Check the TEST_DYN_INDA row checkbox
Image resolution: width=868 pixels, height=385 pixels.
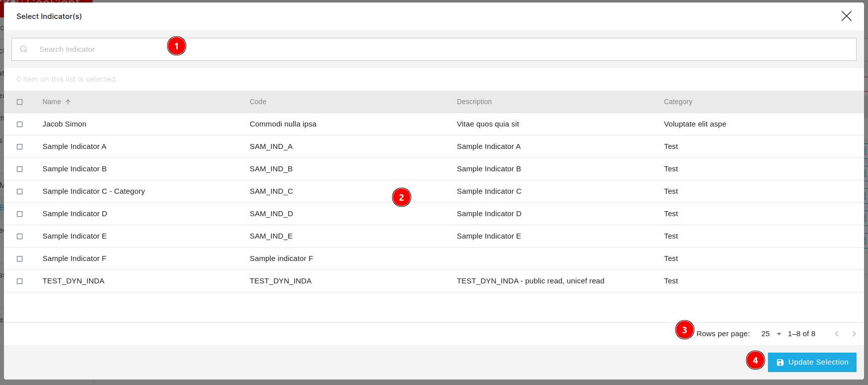(x=20, y=281)
